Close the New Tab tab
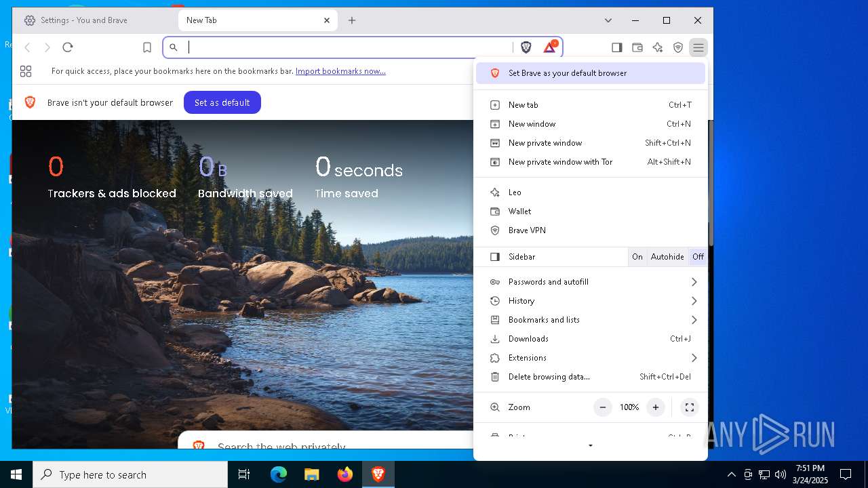Image resolution: width=868 pixels, height=488 pixels. (327, 20)
